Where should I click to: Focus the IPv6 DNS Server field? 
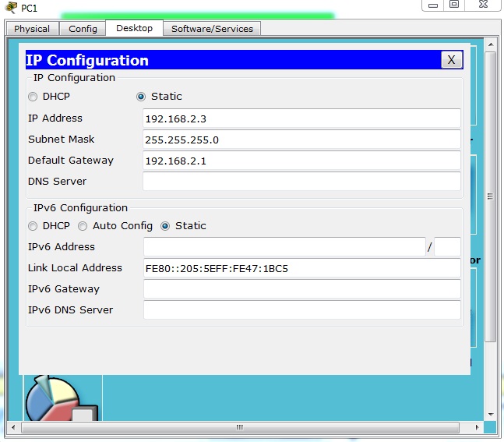click(x=301, y=309)
